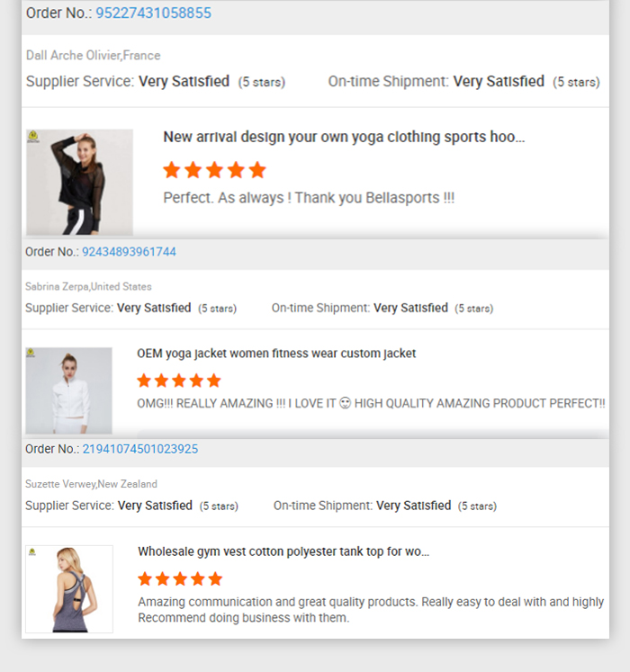Viewport: 630px width, 672px height.
Task: Click the star rating under the yoga hoodie review
Action: (x=214, y=170)
